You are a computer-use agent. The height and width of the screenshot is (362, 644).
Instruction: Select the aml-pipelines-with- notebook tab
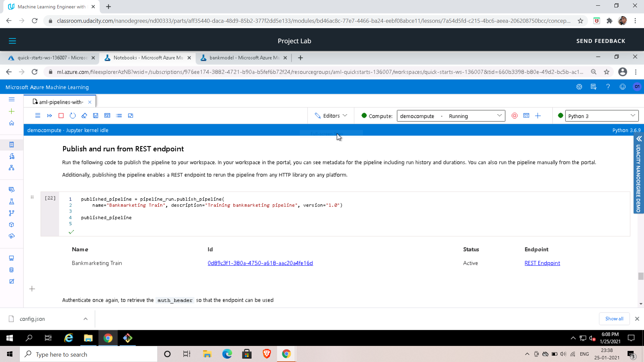[x=61, y=102]
